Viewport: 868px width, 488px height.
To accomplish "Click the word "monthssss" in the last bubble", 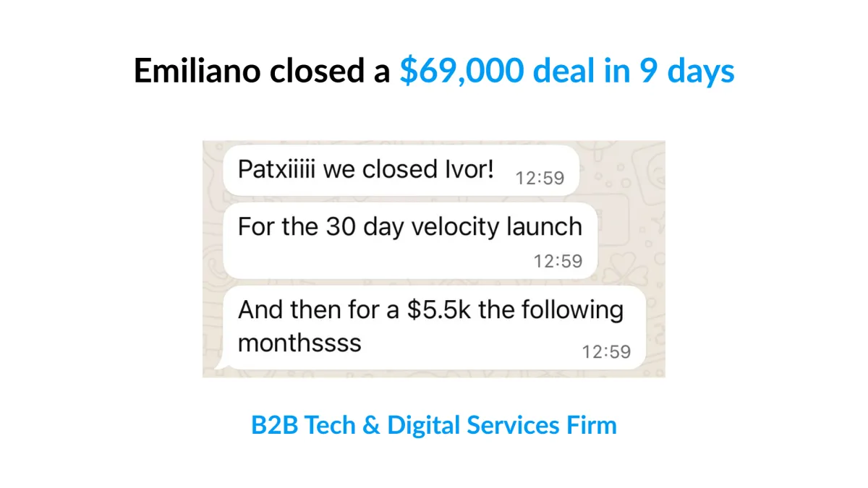I will [x=299, y=342].
